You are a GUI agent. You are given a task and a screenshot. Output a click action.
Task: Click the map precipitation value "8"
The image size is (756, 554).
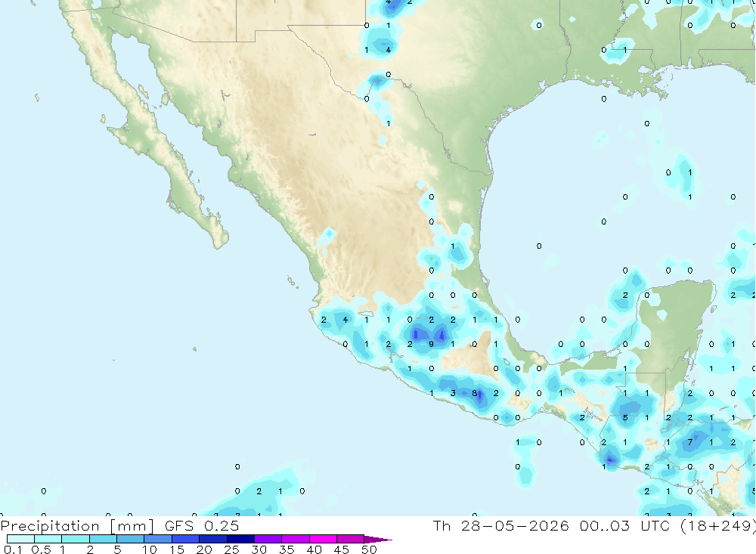point(475,393)
